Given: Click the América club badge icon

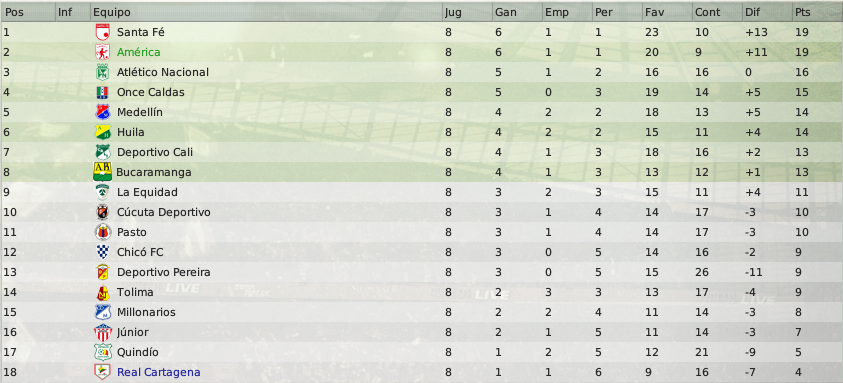Looking at the screenshot, I should click(102, 52).
